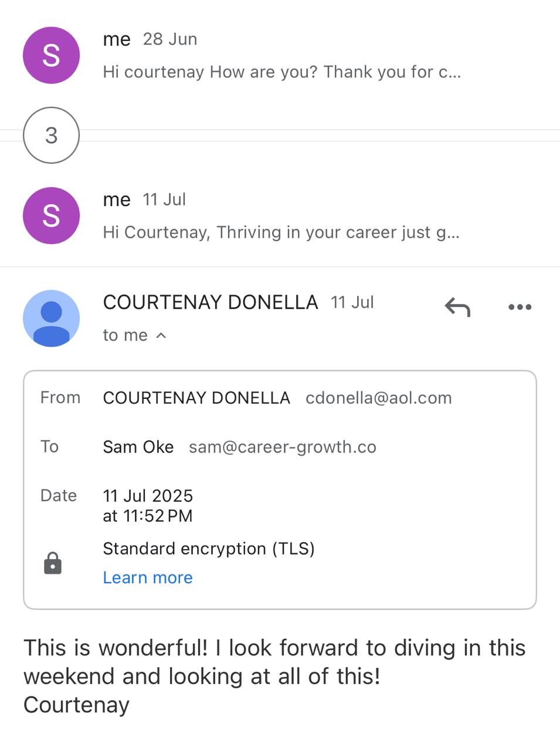Tap the purple S avatar on 28 Jun message

52,56
